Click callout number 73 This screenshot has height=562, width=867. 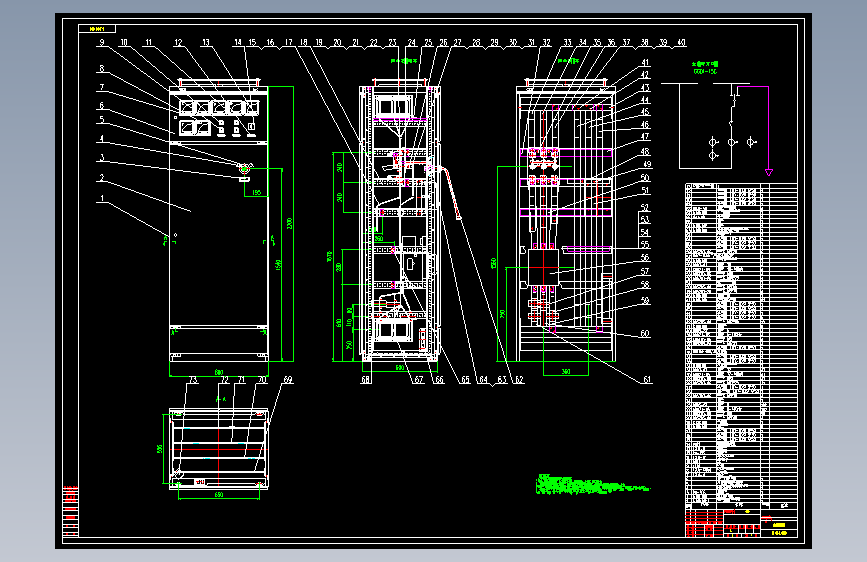point(194,379)
